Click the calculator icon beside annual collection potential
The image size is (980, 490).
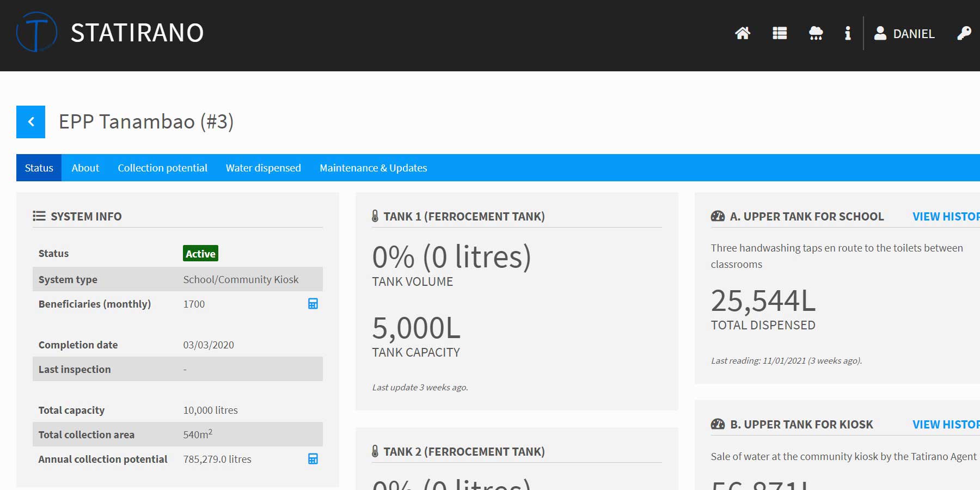pos(313,459)
